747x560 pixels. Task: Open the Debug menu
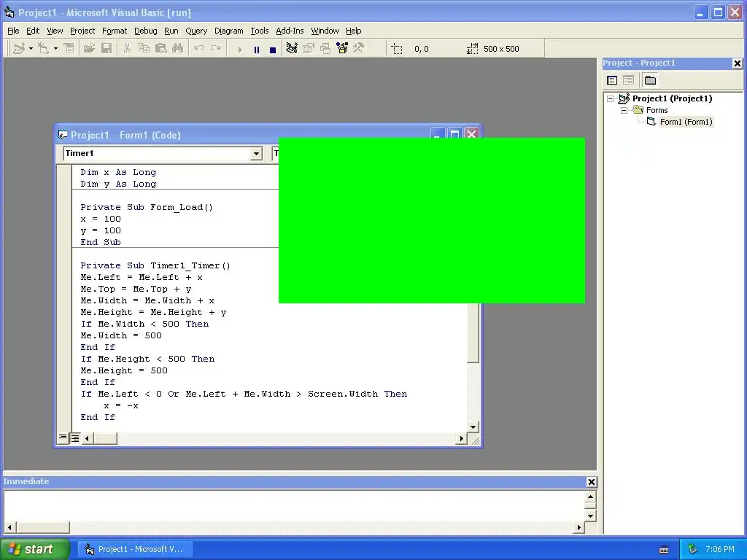146,31
